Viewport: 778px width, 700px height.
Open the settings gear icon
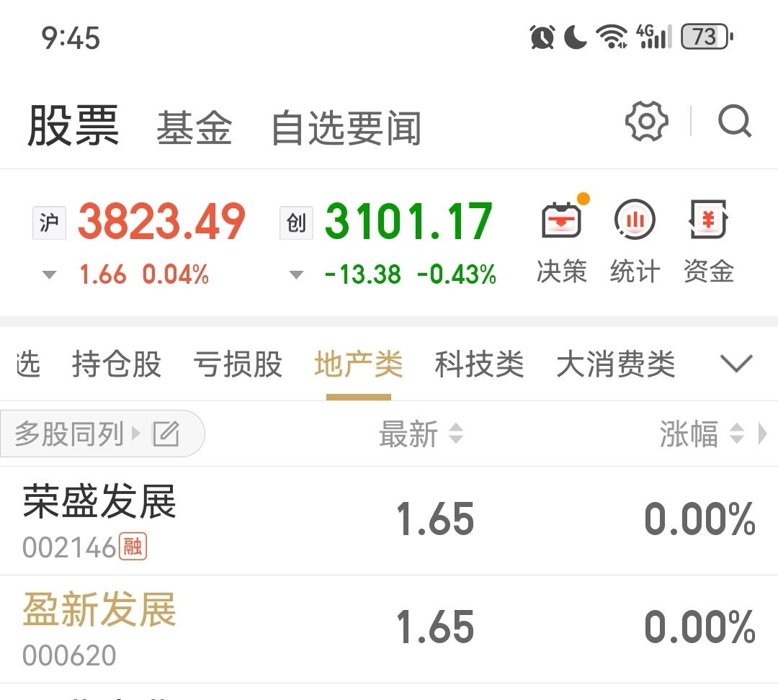pos(646,121)
